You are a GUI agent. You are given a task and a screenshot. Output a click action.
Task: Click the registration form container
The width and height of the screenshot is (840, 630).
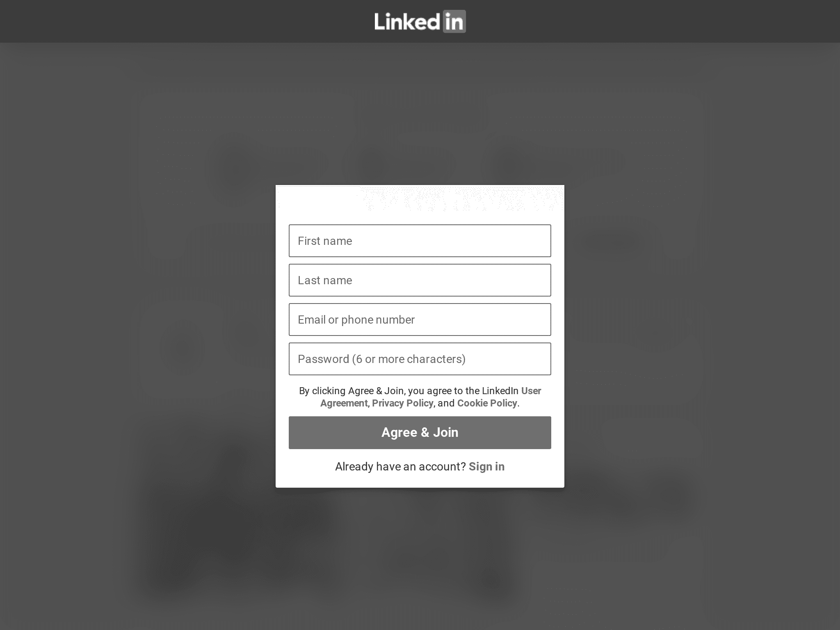(x=419, y=336)
